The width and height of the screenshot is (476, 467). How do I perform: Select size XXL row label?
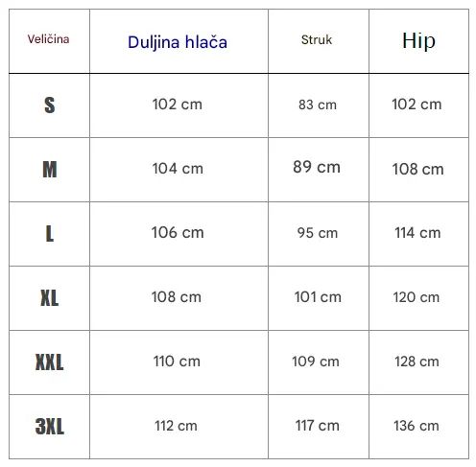[x=50, y=362]
